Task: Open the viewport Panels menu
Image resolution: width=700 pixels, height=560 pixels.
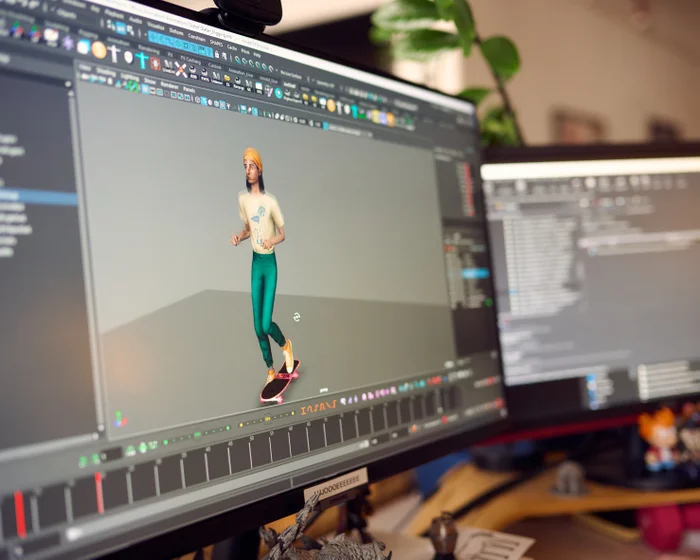Action: (x=189, y=90)
